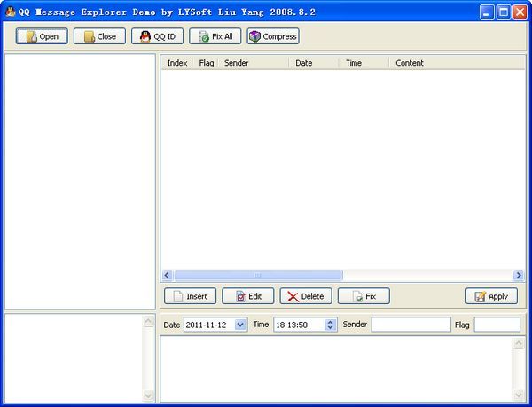Increase time with the spinner up arrow
The image size is (532, 407).
330,322
